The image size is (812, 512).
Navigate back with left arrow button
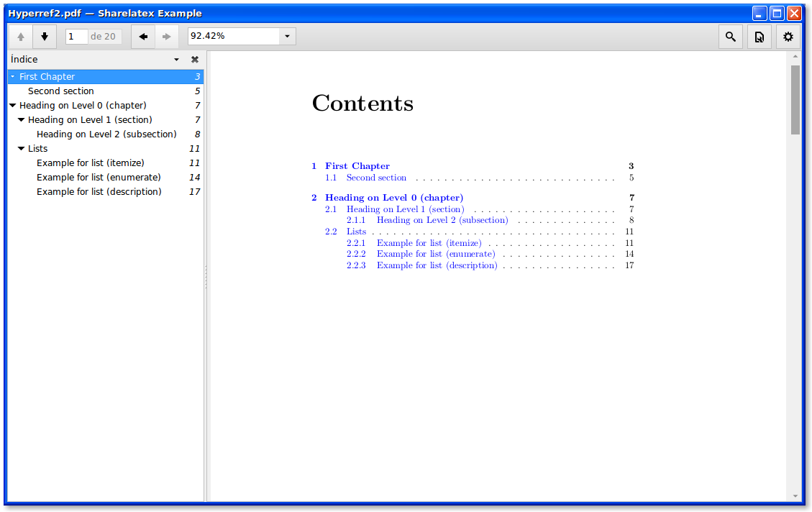(x=143, y=37)
